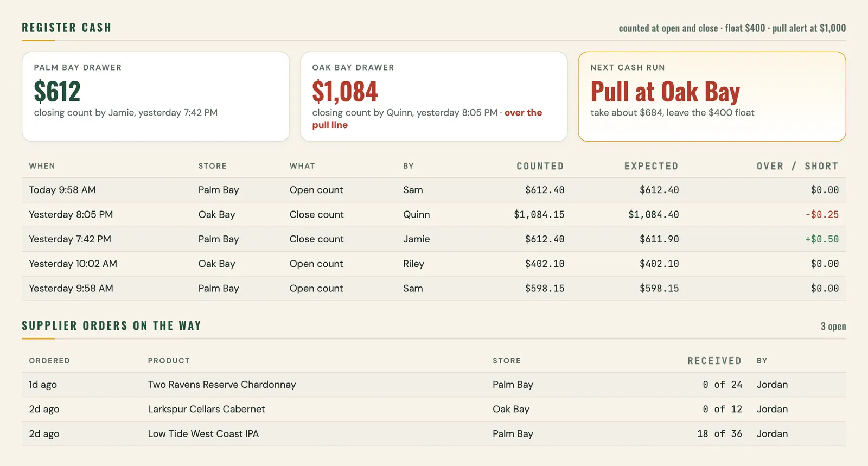Select Yesterday 9:58 AM Palm Bay row
The image size is (868, 466).
pyautogui.click(x=434, y=289)
